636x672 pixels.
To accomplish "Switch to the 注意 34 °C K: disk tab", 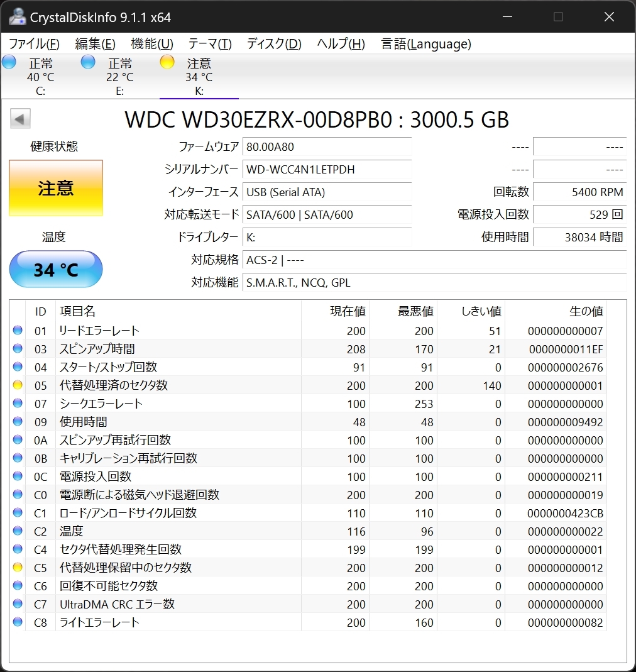I will point(199,76).
